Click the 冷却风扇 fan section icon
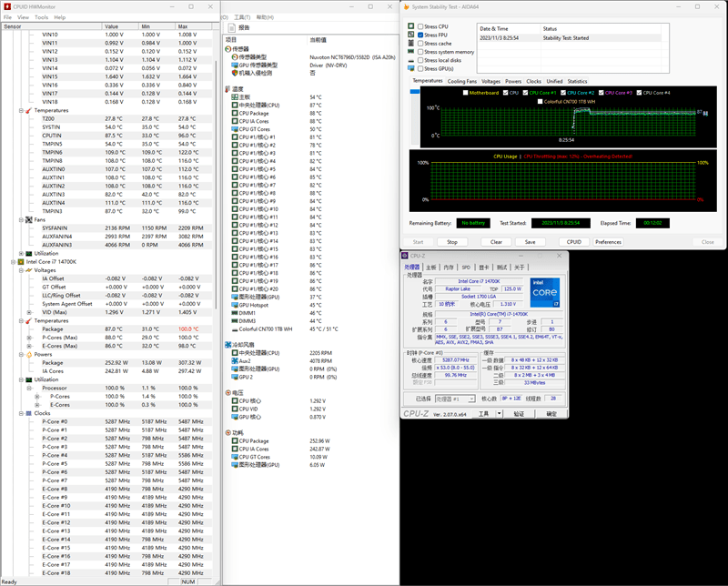This screenshot has height=586, width=728. pos(228,345)
